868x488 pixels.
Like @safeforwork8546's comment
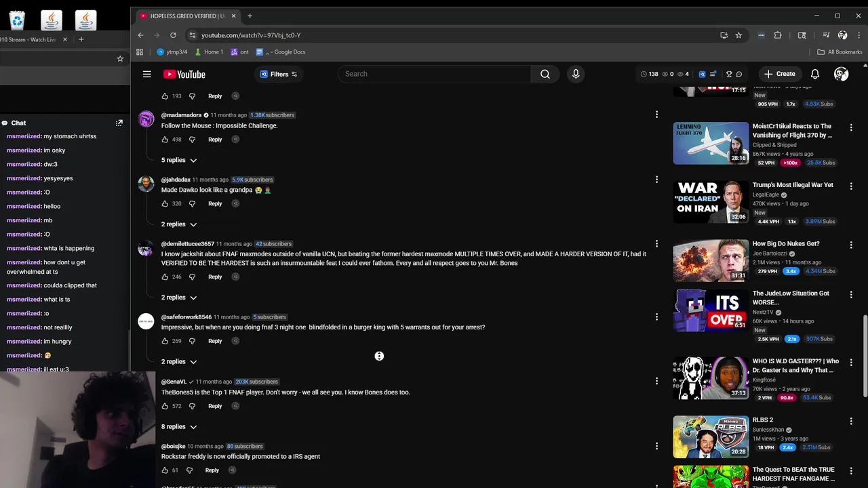point(165,341)
